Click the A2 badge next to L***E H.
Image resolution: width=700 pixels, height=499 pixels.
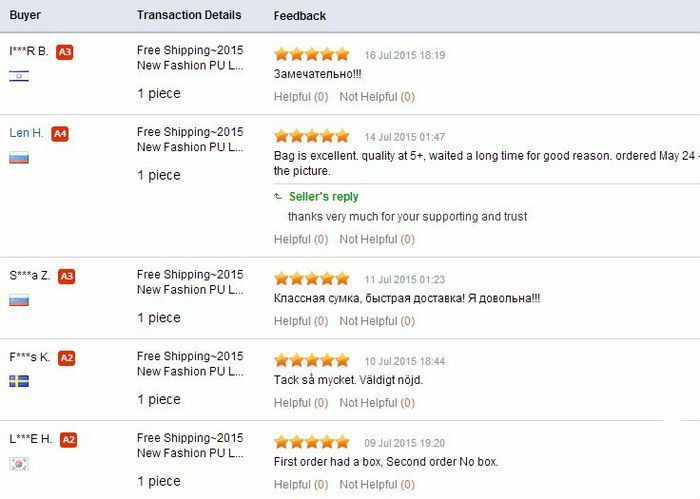(69, 440)
